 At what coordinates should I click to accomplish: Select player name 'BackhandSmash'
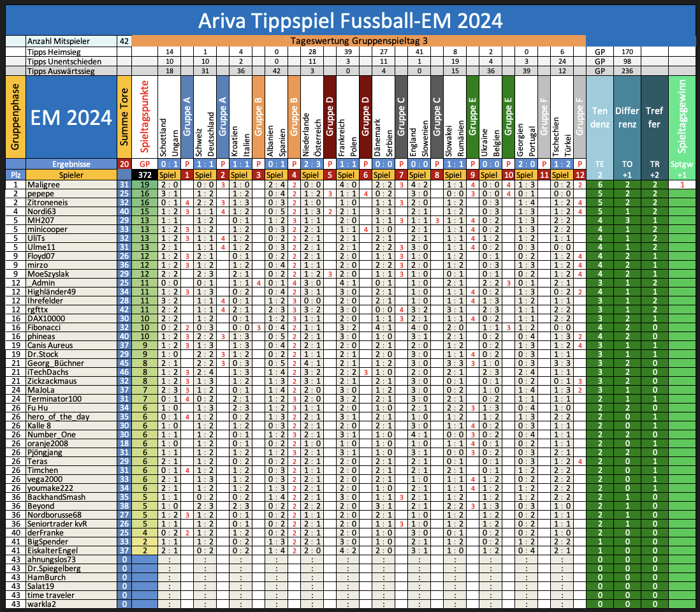tap(56, 497)
